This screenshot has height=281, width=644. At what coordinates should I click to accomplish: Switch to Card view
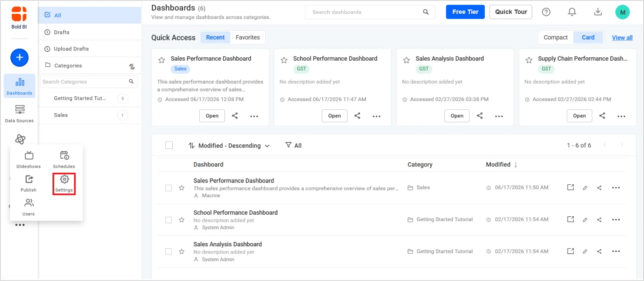588,37
